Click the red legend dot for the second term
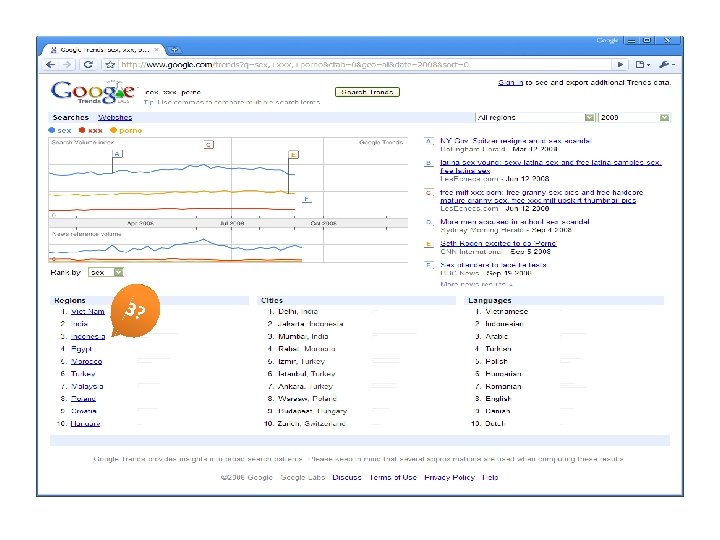Image resolution: width=720 pixels, height=540 pixels. (x=82, y=130)
